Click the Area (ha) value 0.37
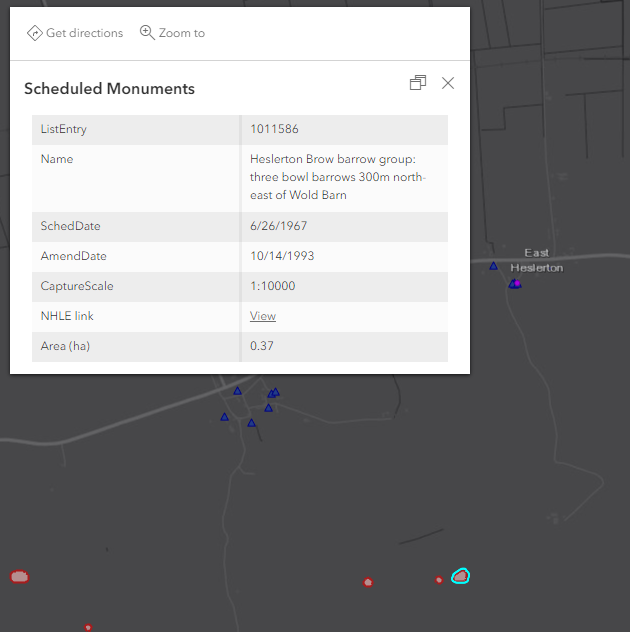This screenshot has height=632, width=630. pyautogui.click(x=262, y=346)
